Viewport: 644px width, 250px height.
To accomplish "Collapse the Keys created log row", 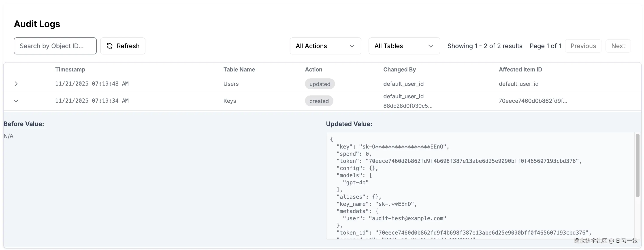I will (x=16, y=101).
